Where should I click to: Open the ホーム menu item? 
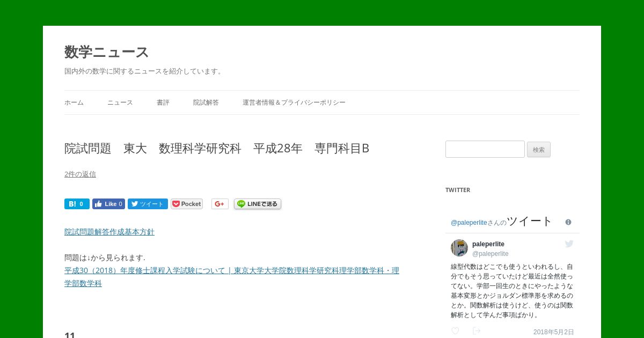74,102
